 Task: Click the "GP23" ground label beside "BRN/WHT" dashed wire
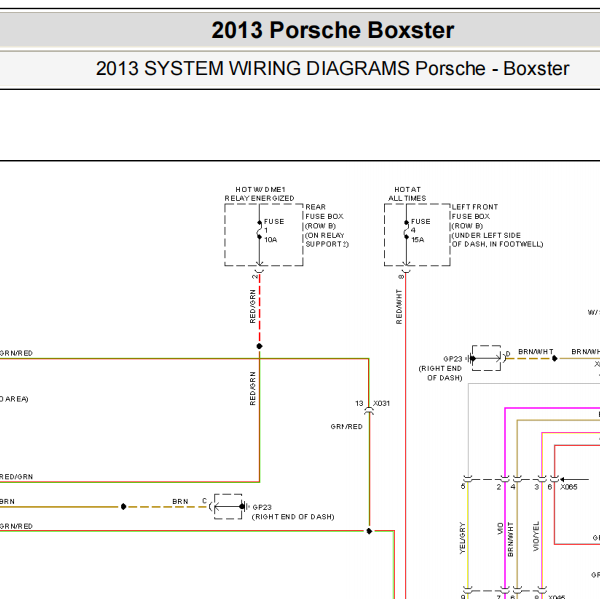tap(453, 359)
